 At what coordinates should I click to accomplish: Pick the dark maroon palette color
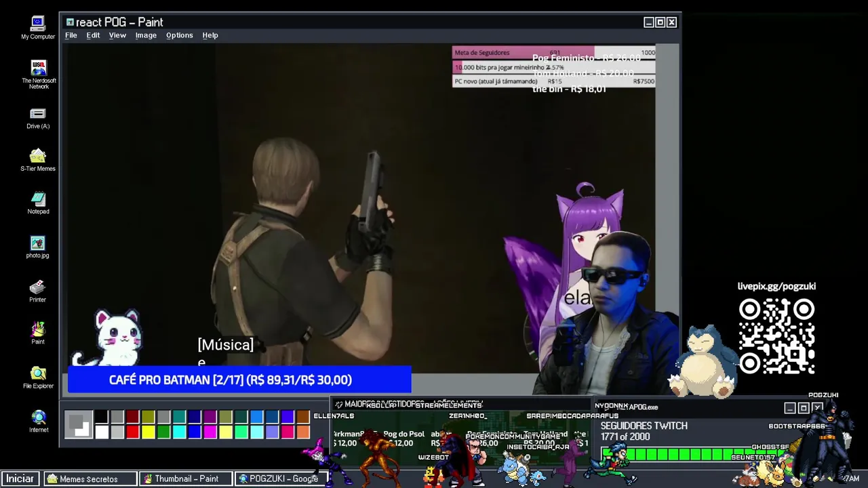tap(132, 417)
